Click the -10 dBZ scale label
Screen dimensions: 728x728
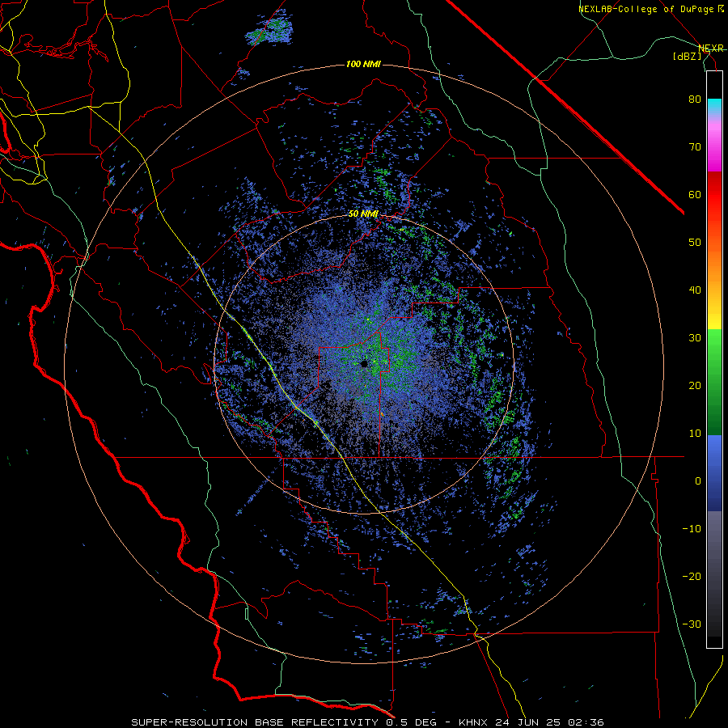692,529
